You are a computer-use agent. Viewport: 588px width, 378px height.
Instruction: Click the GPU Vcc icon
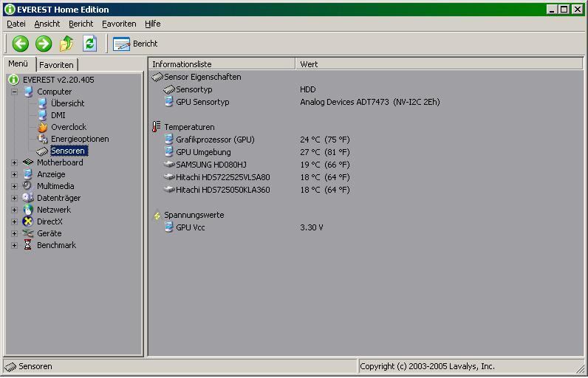click(169, 227)
